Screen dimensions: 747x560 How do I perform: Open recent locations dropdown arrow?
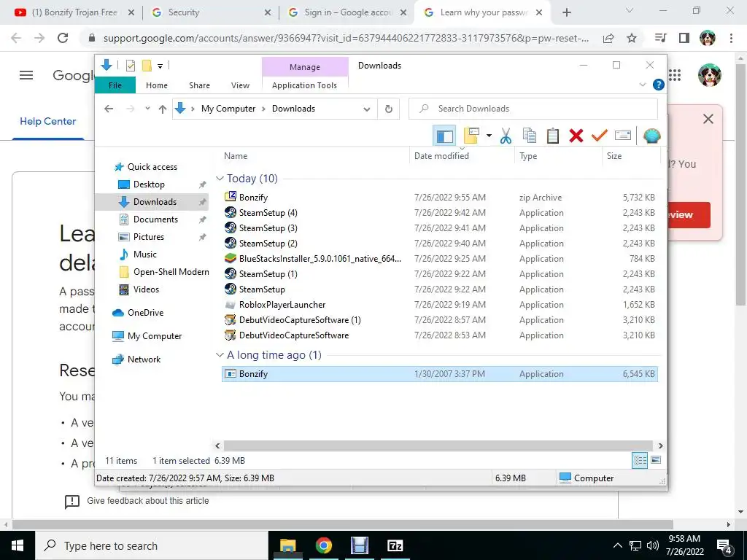147,109
